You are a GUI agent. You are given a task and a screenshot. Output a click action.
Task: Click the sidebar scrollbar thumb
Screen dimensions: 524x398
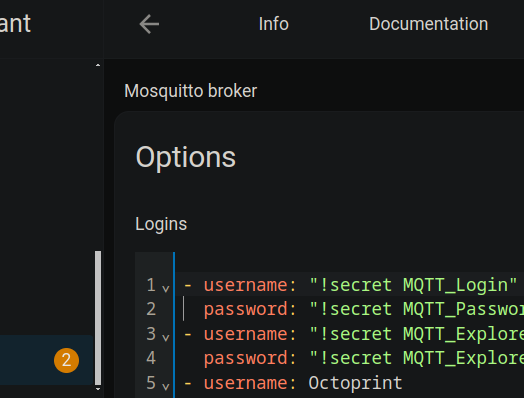tap(98, 318)
